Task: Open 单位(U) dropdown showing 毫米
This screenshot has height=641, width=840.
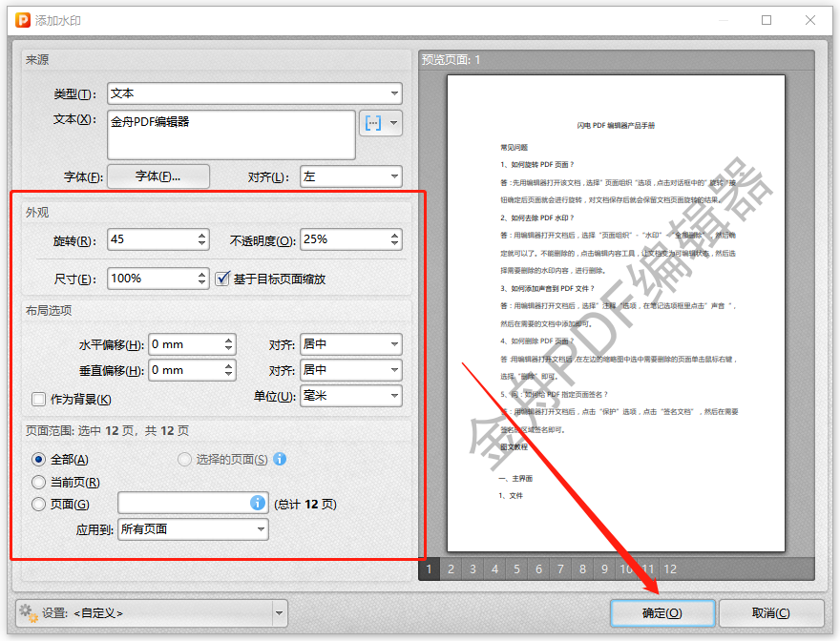Action: (x=351, y=396)
